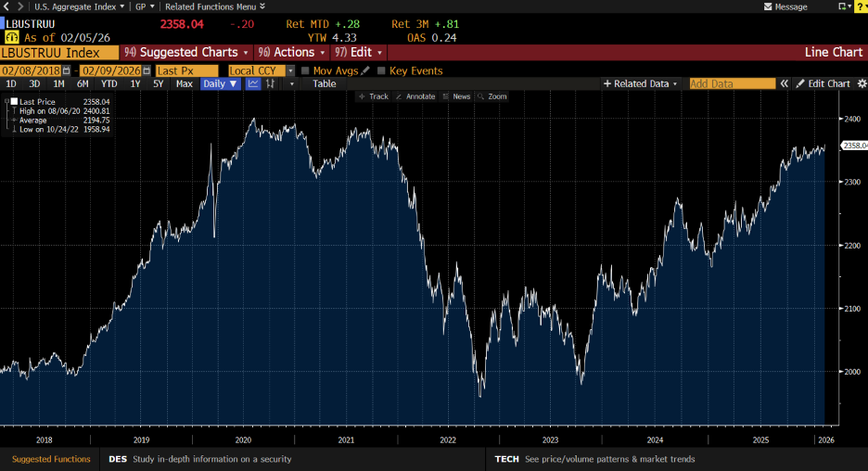Click the Add Data input field
The image size is (868, 471).
click(732, 83)
